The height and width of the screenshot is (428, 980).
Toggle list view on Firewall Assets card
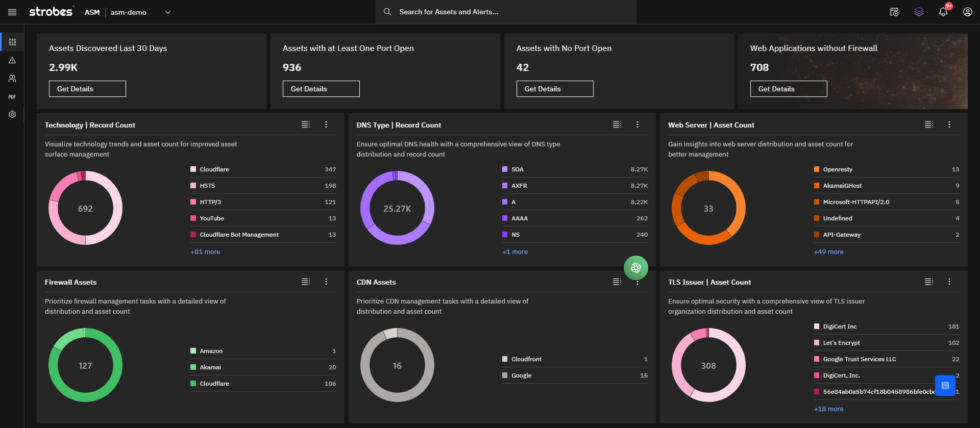click(x=305, y=282)
